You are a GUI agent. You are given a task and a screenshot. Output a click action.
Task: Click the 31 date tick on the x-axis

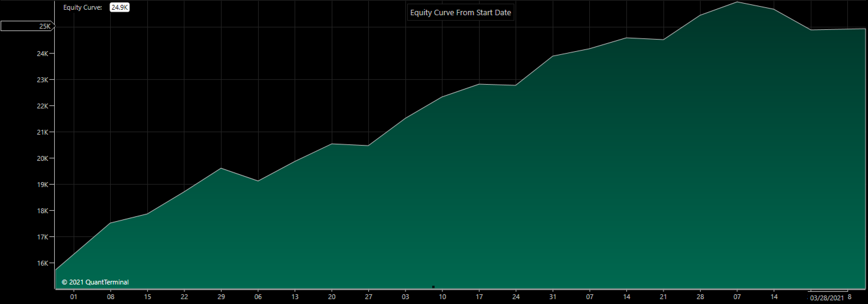click(x=553, y=297)
